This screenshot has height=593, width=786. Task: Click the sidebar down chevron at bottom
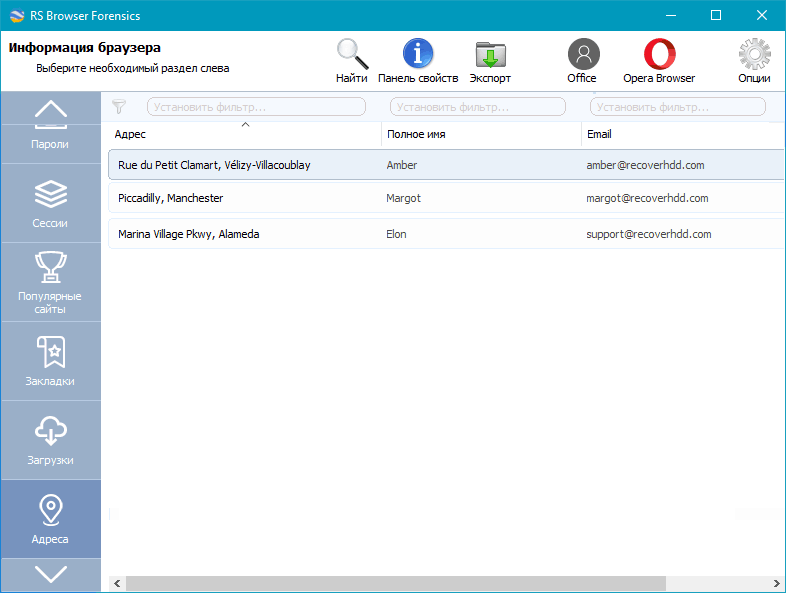click(51, 574)
